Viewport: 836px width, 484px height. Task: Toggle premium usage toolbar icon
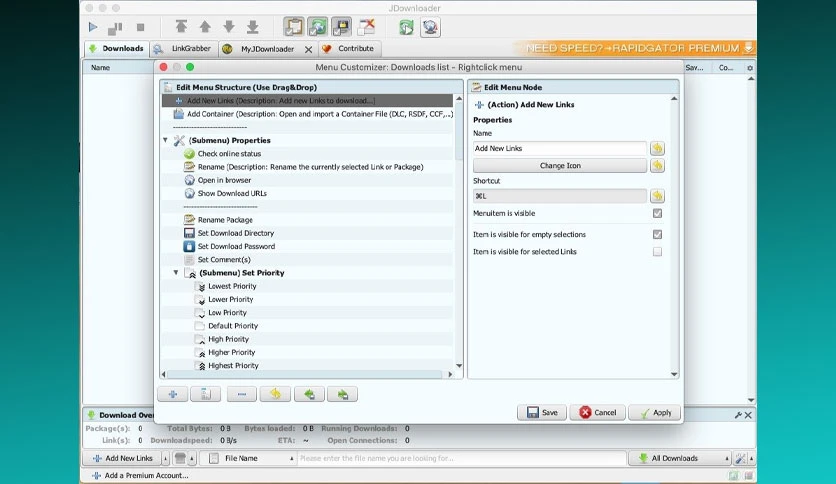click(x=342, y=27)
